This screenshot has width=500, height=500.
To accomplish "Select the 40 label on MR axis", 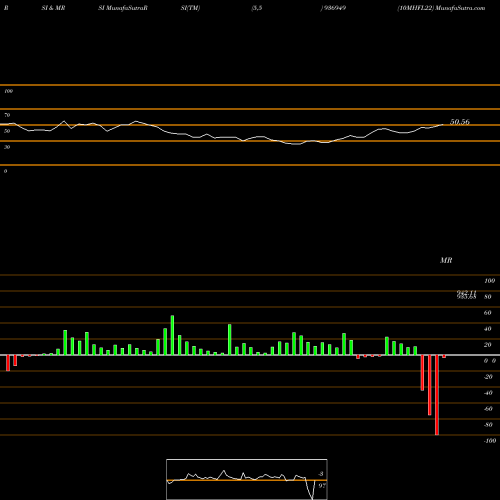I will coord(488,329).
